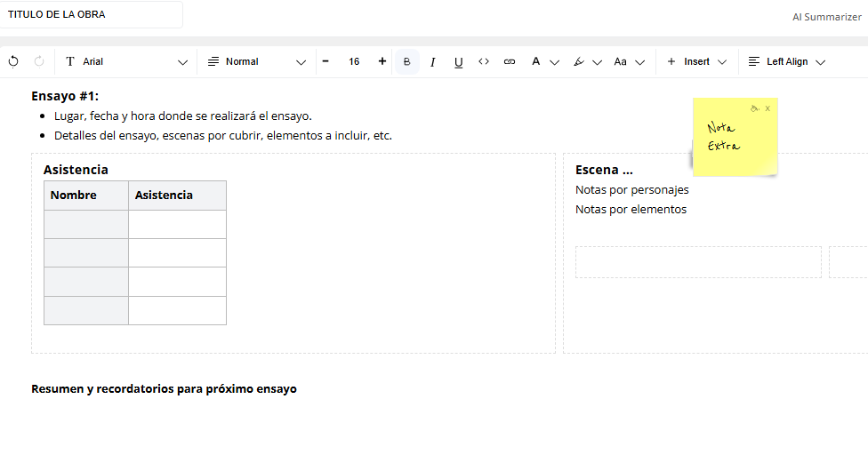Screen dimensions: 868x471
Task: Decrease font size with minus icon
Action: [x=325, y=61]
